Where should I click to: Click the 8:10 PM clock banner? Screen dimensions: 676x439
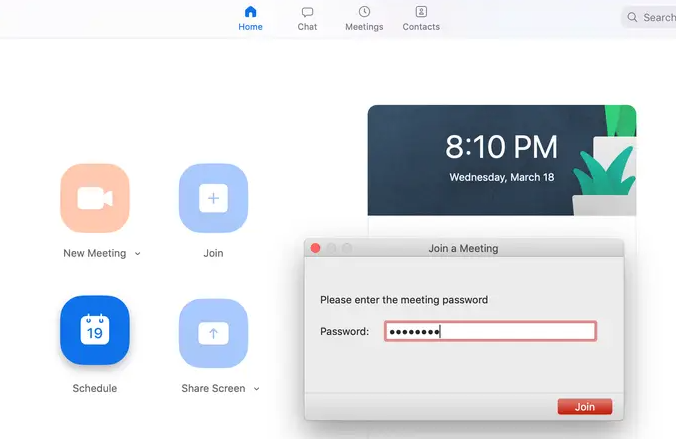point(501,160)
